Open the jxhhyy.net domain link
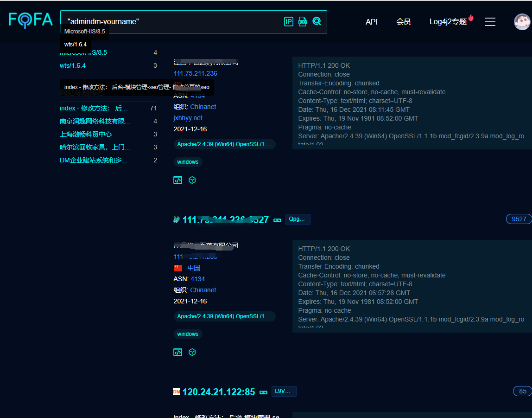The width and height of the screenshot is (532, 418). pyautogui.click(x=188, y=118)
